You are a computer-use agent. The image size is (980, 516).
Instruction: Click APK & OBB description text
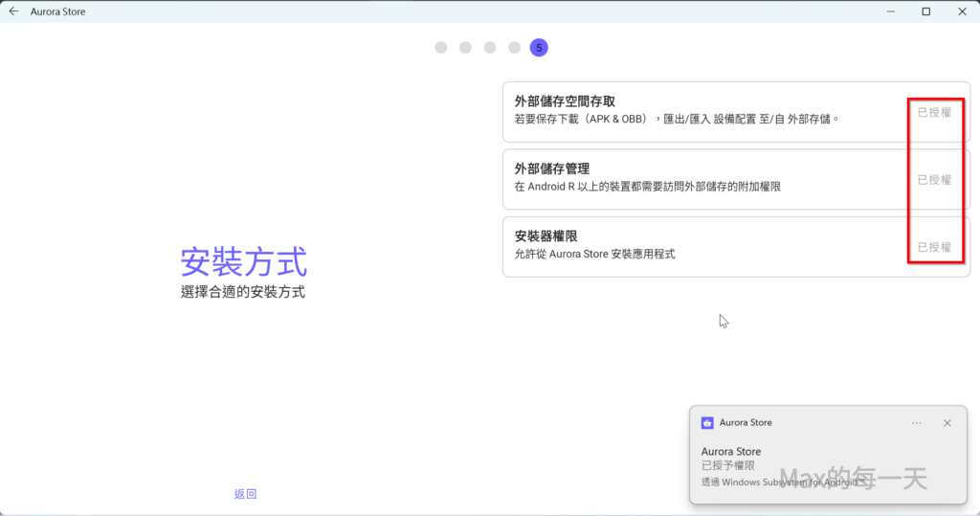coord(677,119)
